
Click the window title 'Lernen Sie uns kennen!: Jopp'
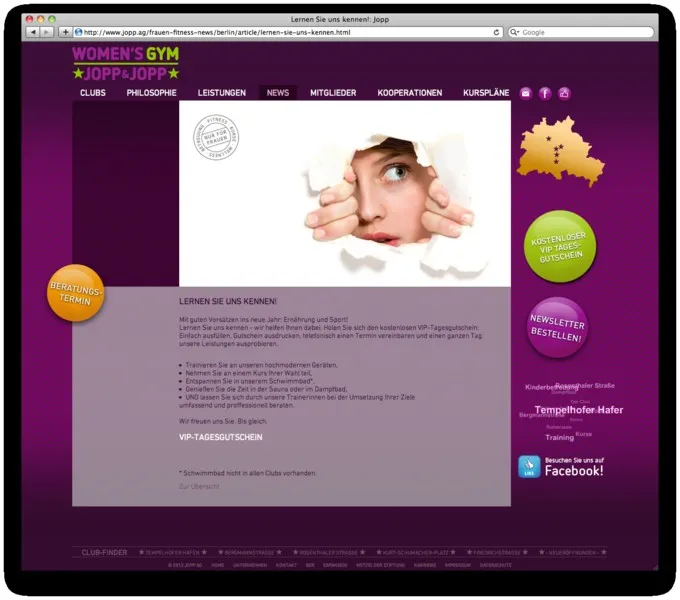pyautogui.click(x=340, y=19)
